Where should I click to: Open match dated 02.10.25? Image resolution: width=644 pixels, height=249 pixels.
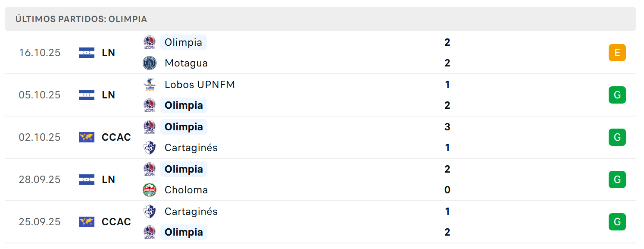[320, 137]
